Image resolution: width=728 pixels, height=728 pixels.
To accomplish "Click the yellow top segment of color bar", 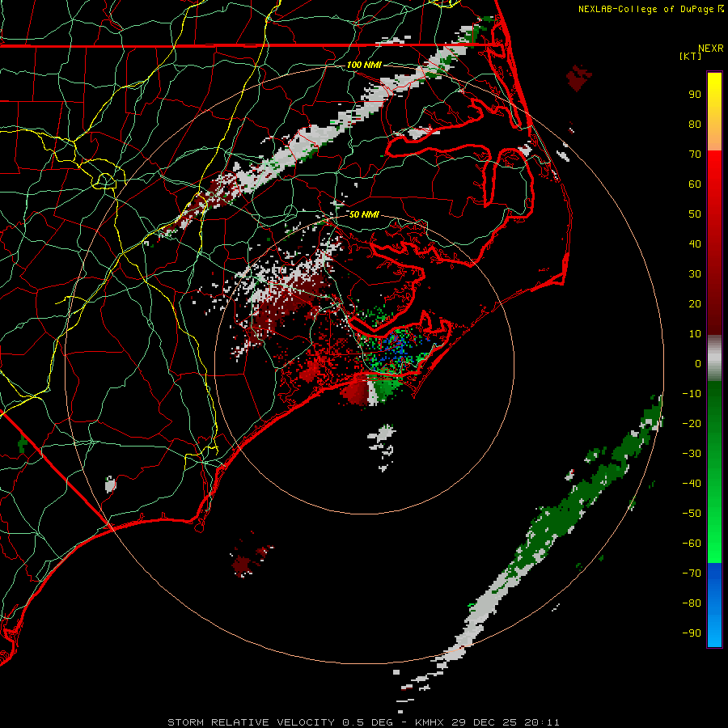I will [x=714, y=112].
